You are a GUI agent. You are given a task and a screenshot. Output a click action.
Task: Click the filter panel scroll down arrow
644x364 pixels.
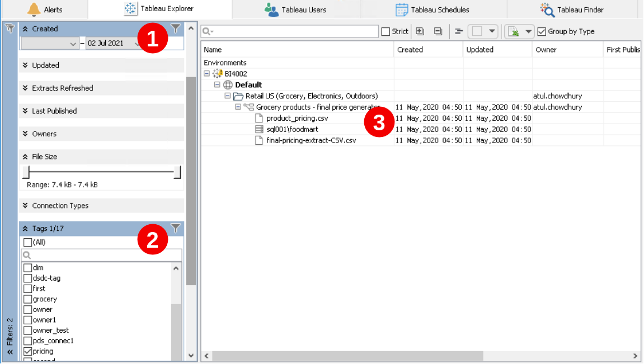click(x=191, y=356)
